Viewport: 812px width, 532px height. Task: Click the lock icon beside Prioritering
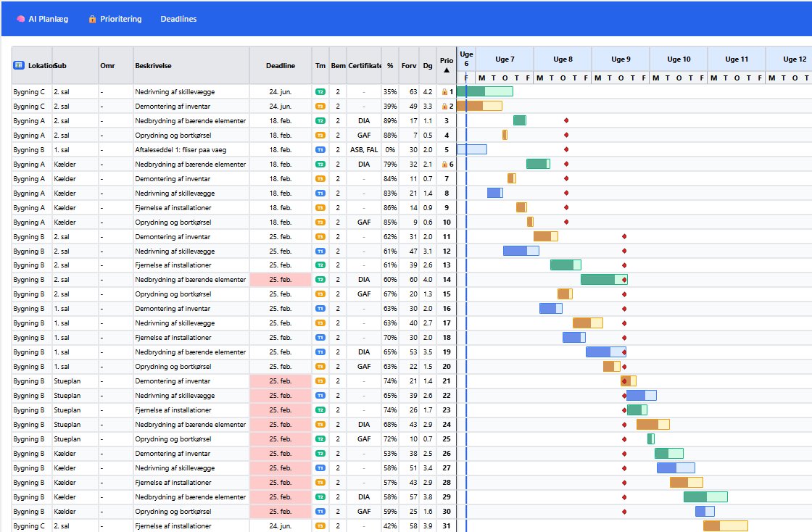point(92,19)
